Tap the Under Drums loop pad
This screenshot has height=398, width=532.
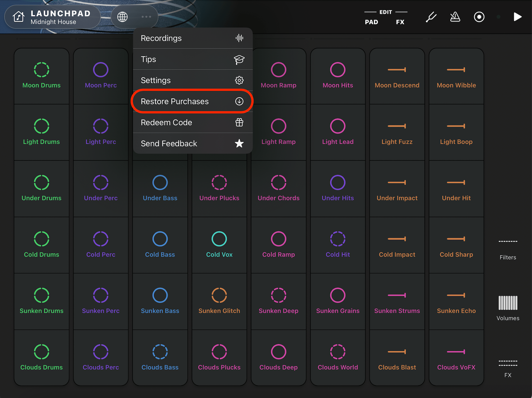pyautogui.click(x=42, y=189)
